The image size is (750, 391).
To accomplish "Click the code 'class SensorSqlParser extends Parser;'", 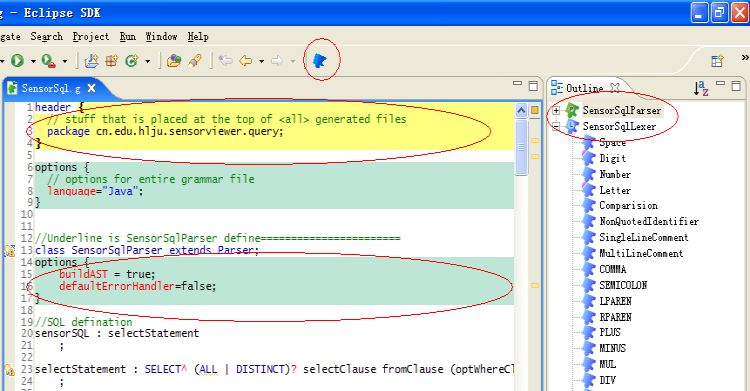I will point(147,250).
